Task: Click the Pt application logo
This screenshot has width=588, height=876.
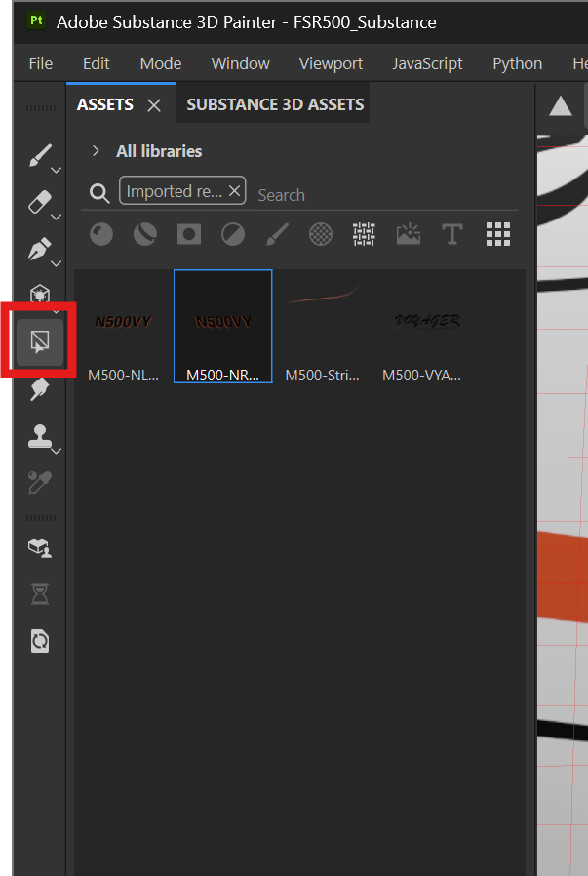Action: [x=36, y=21]
